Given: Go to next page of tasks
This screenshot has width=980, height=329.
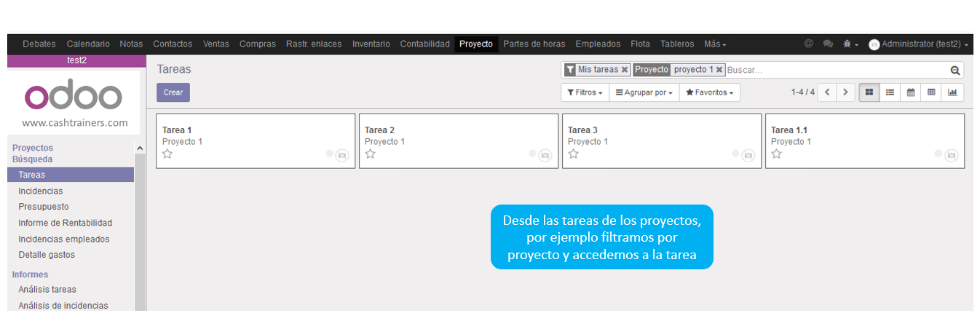Looking at the screenshot, I should (845, 92).
